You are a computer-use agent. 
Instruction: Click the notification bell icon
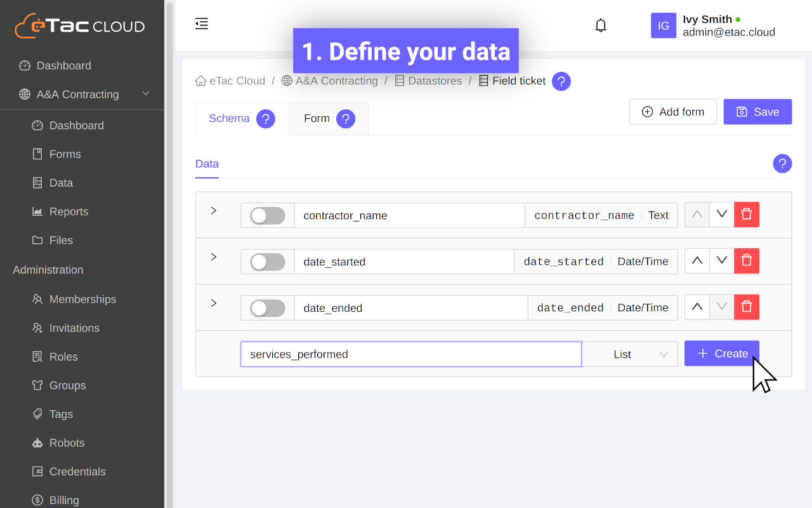[x=600, y=25]
